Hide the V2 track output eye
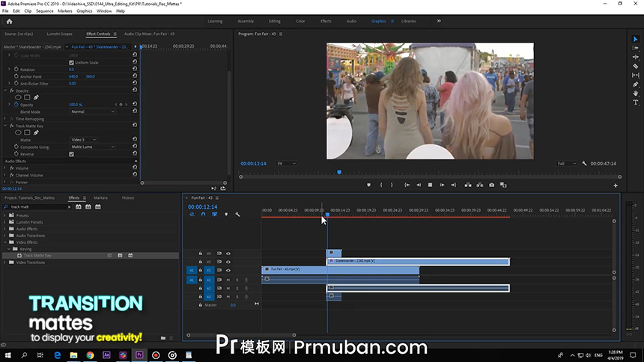 point(228,262)
